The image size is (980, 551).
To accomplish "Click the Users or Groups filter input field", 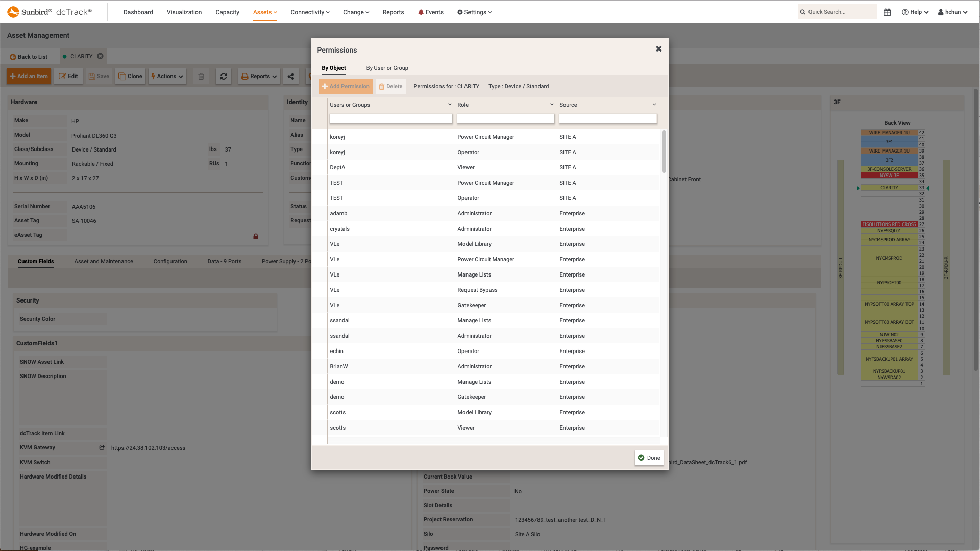I will pos(390,118).
